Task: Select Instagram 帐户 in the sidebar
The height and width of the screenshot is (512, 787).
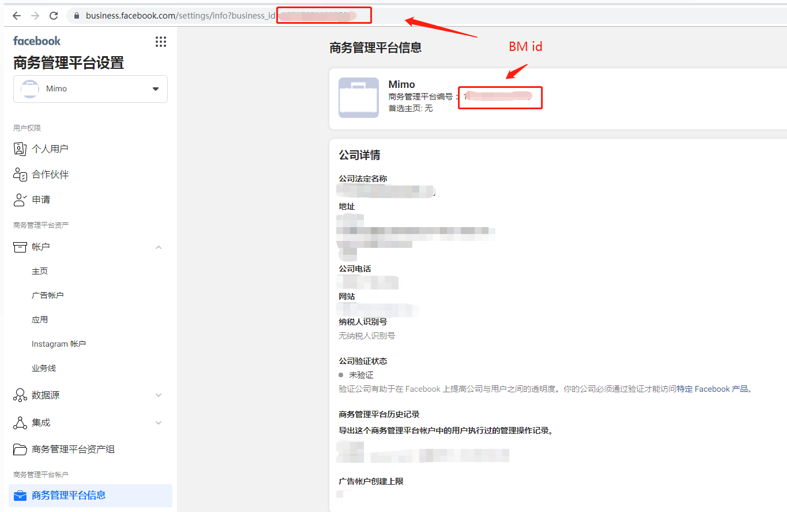Action: (58, 344)
